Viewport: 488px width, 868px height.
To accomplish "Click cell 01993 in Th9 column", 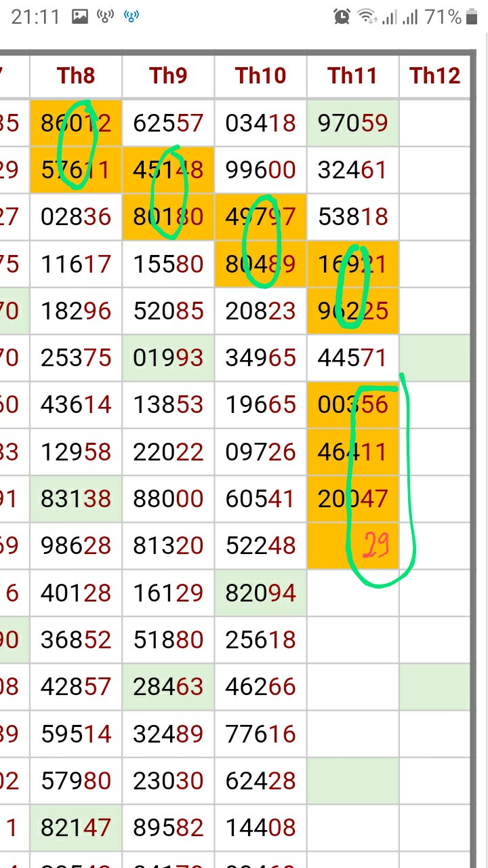I will click(168, 357).
